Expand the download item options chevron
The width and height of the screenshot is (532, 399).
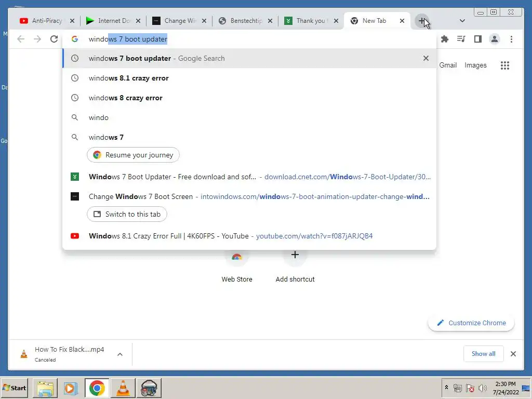(120, 354)
